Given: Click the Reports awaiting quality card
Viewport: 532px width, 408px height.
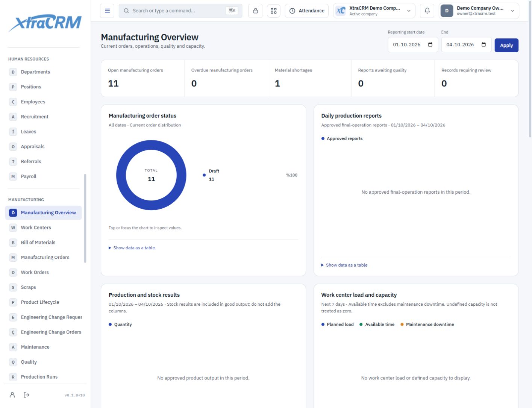Looking at the screenshot, I should [x=393, y=78].
